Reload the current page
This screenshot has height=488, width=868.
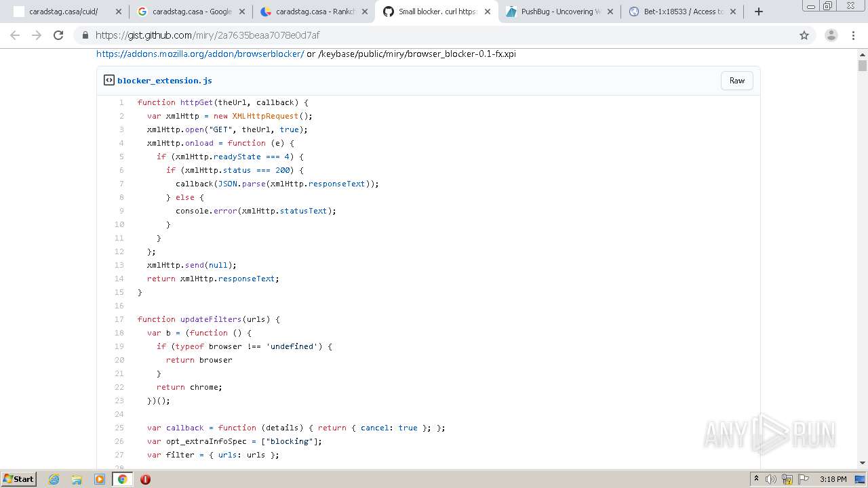pos(58,35)
